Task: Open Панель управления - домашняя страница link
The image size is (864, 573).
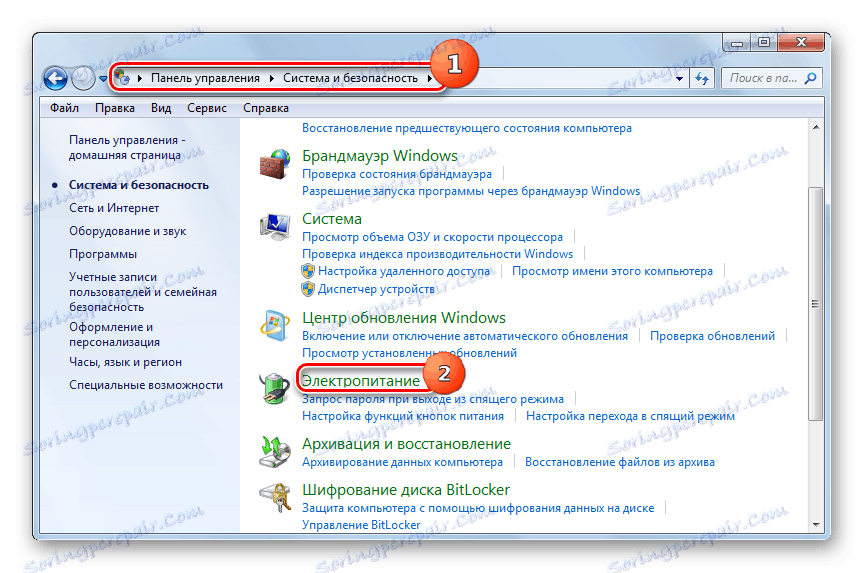Action: click(127, 148)
